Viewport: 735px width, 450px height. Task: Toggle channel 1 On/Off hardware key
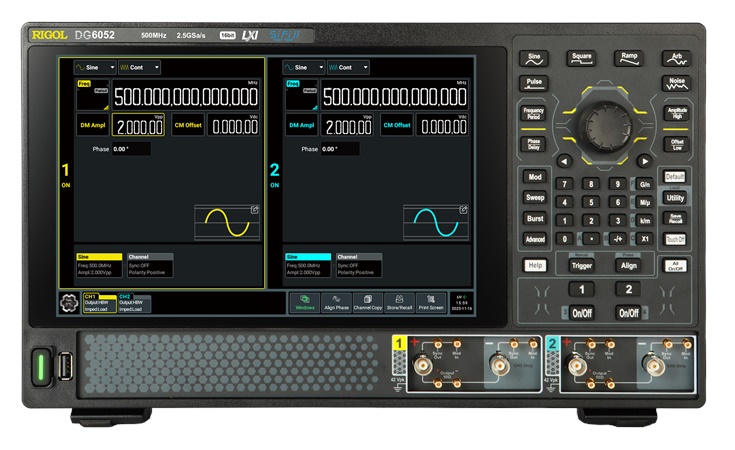[x=582, y=313]
